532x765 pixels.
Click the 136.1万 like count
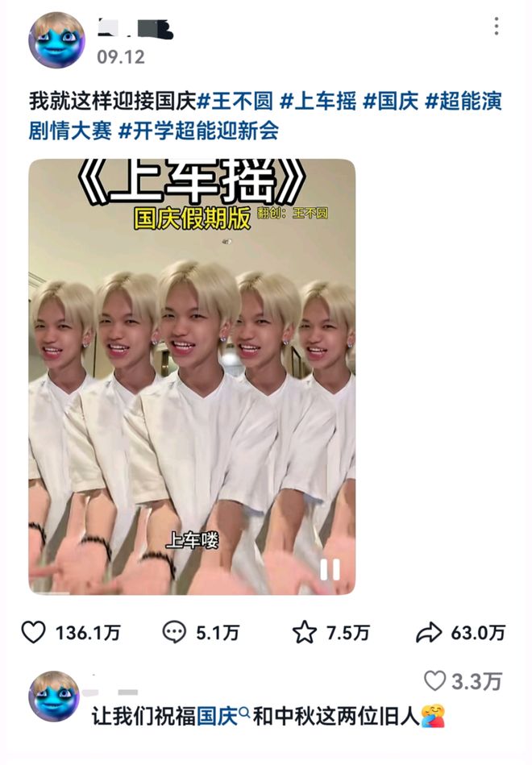[88, 633]
